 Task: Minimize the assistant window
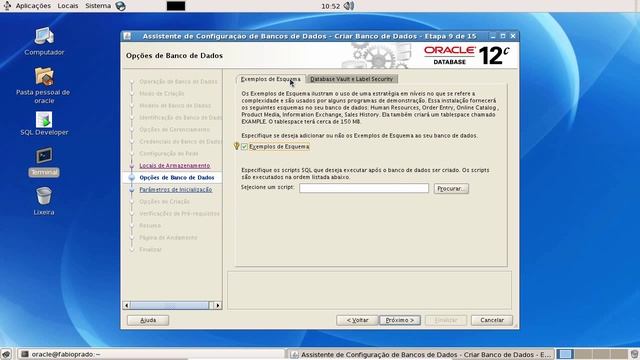click(493, 36)
